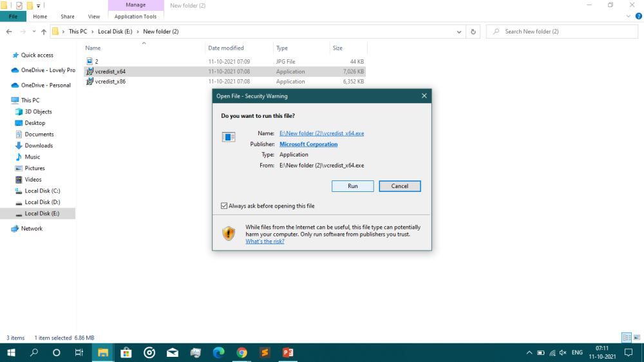
Task: Open the What's the risk? link
Action: pyautogui.click(x=265, y=241)
